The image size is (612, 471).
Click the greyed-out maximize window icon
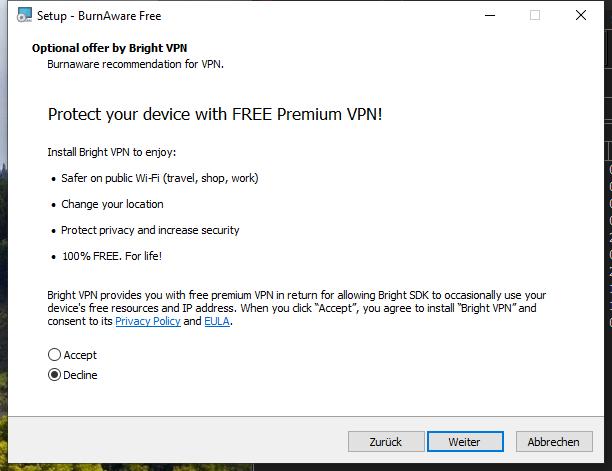[535, 15]
